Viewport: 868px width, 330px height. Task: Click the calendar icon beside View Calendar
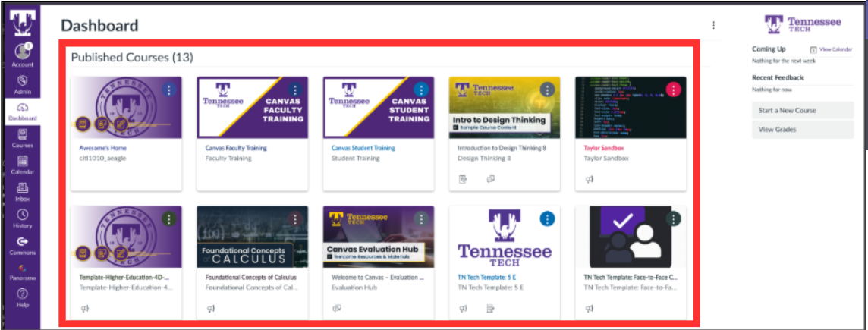click(x=813, y=49)
